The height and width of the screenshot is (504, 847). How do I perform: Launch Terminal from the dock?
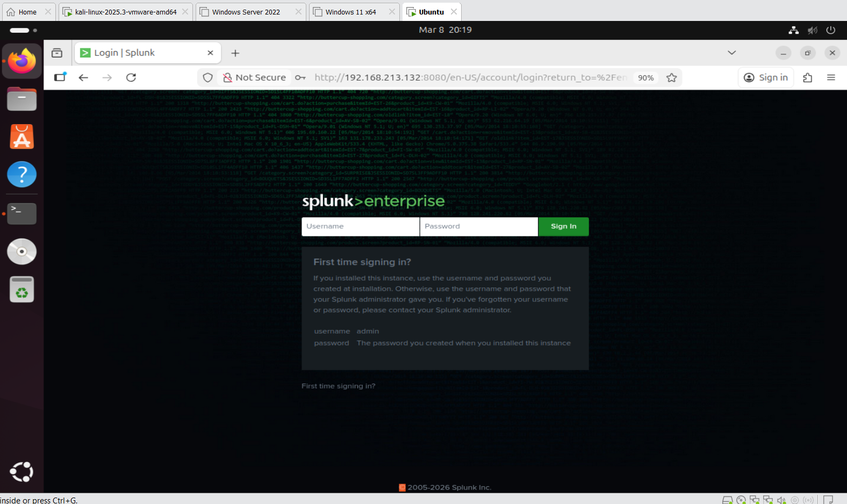(22, 213)
